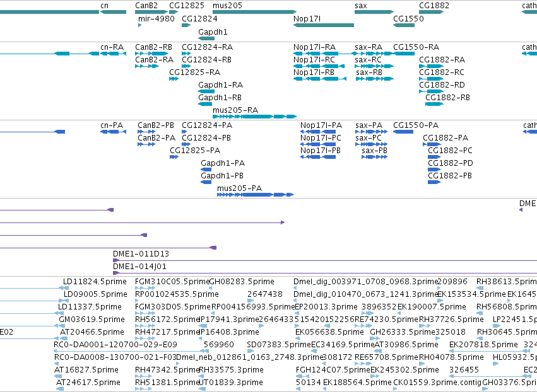Open protein Gapdh1-PB label

coord(222,176)
